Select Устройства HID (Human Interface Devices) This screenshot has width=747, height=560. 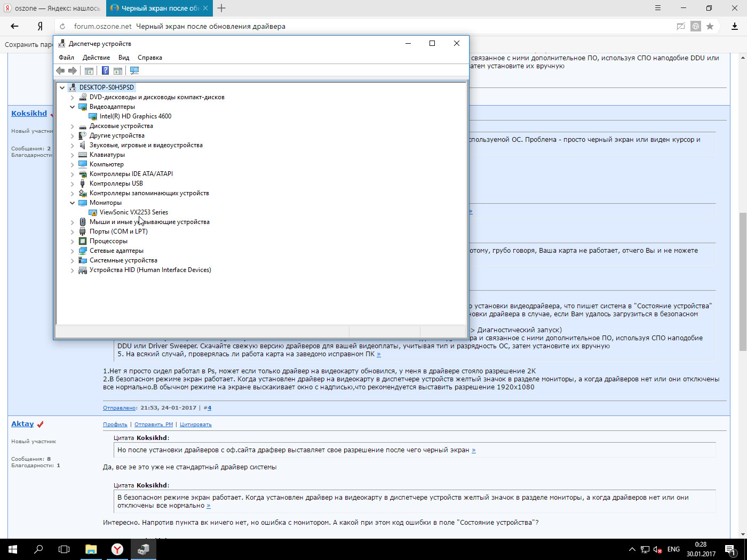(x=150, y=270)
